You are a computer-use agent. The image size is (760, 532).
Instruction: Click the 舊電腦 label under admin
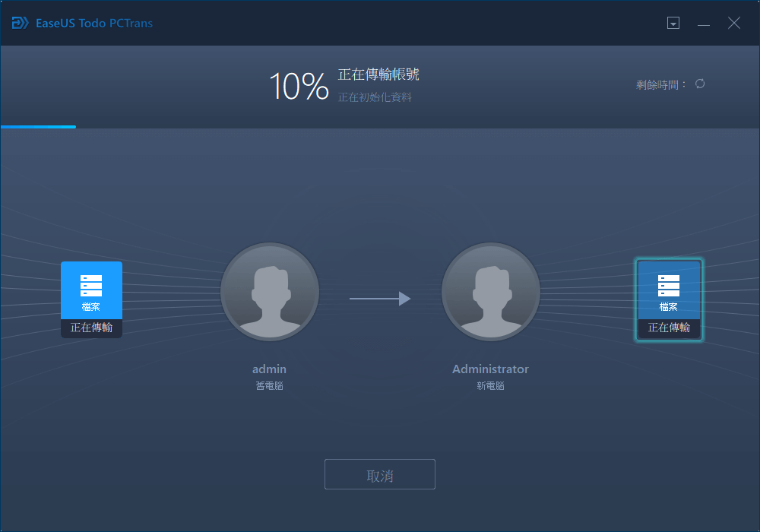click(270, 385)
